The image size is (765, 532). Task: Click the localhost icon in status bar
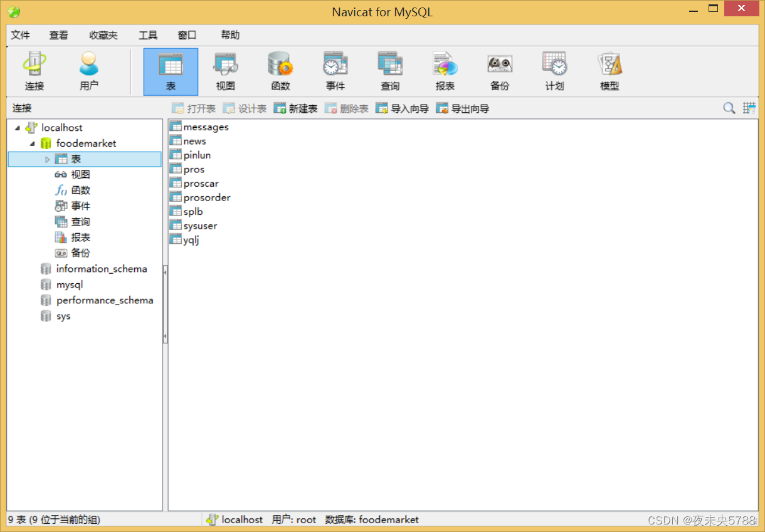tap(212, 519)
